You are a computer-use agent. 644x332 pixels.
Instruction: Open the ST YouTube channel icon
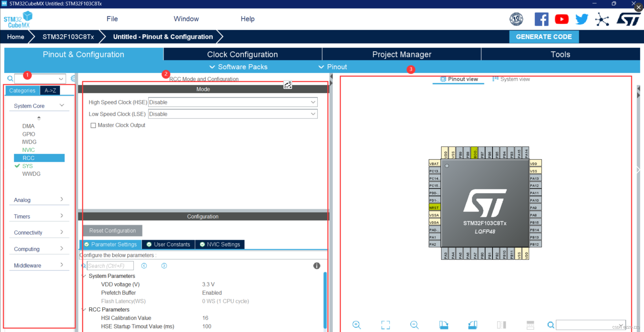point(561,19)
